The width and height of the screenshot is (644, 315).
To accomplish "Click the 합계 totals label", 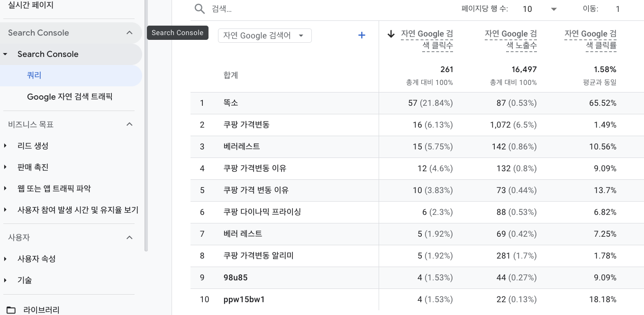I will 231,75.
